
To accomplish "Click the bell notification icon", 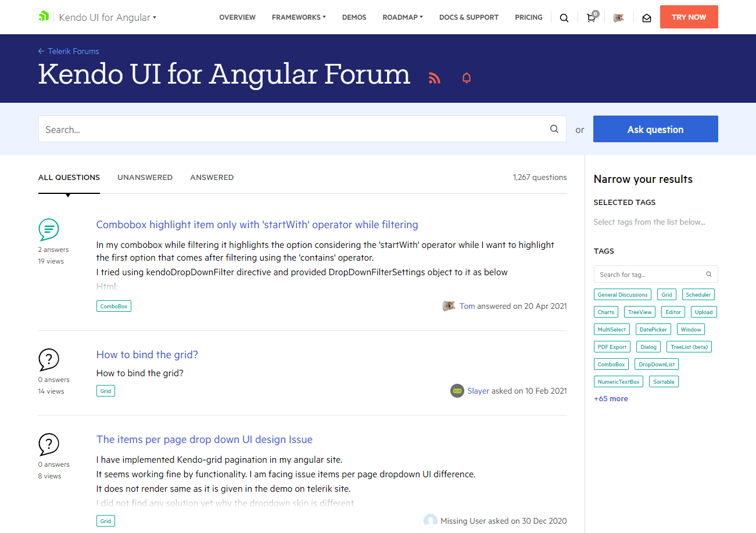I will click(467, 78).
